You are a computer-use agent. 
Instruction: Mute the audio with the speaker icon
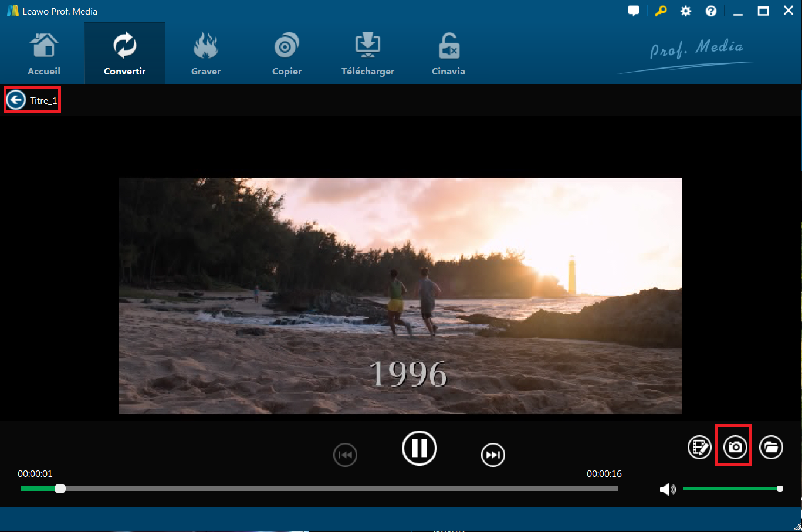667,489
